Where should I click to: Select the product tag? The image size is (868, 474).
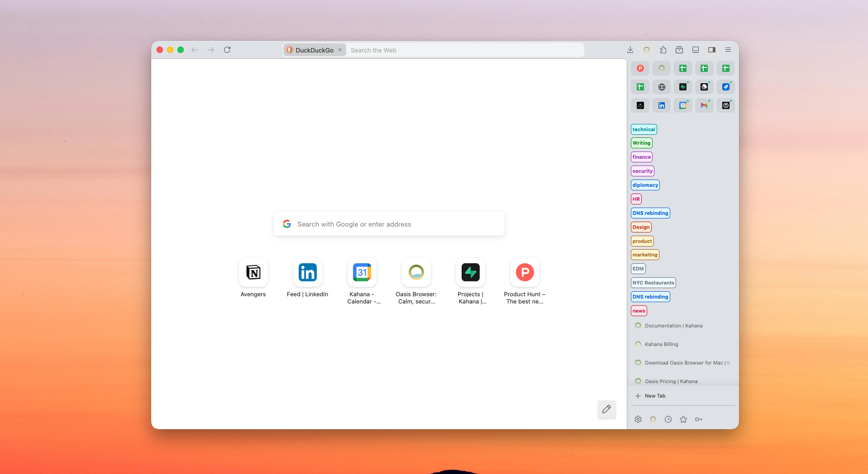[642, 241]
